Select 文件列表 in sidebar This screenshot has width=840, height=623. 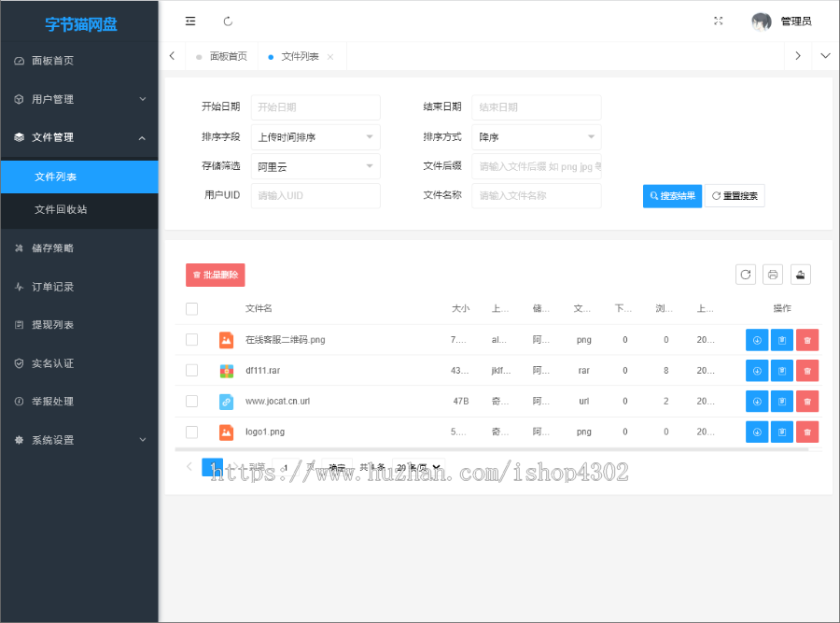pyautogui.click(x=79, y=177)
